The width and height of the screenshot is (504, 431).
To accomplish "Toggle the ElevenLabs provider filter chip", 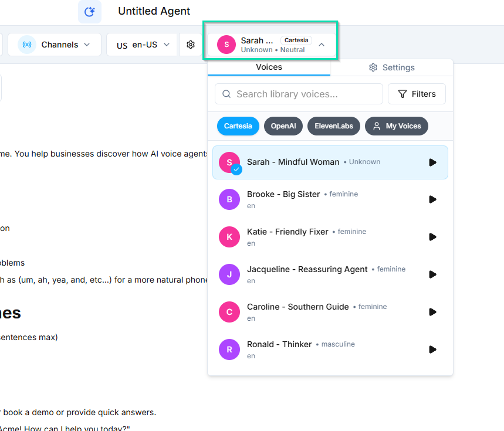I will [x=333, y=126].
